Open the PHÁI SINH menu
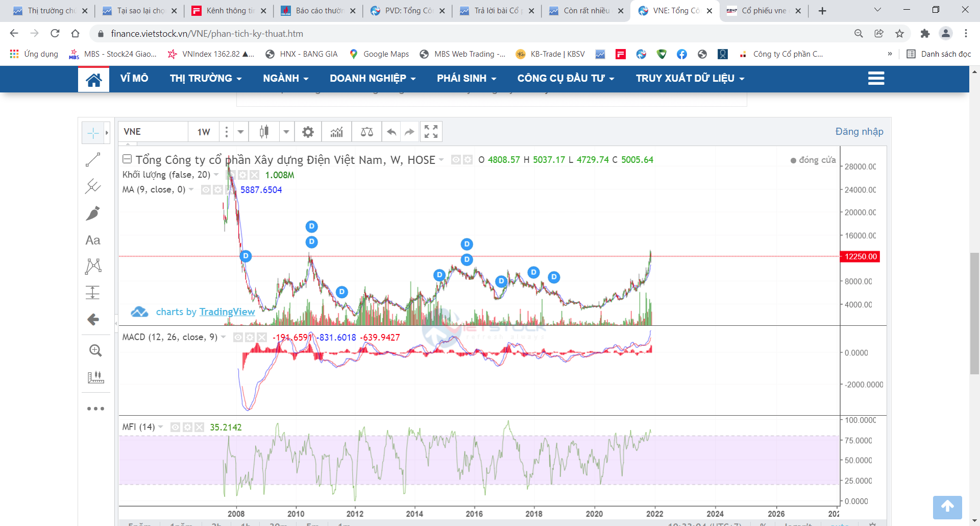This screenshot has width=980, height=526. click(467, 78)
